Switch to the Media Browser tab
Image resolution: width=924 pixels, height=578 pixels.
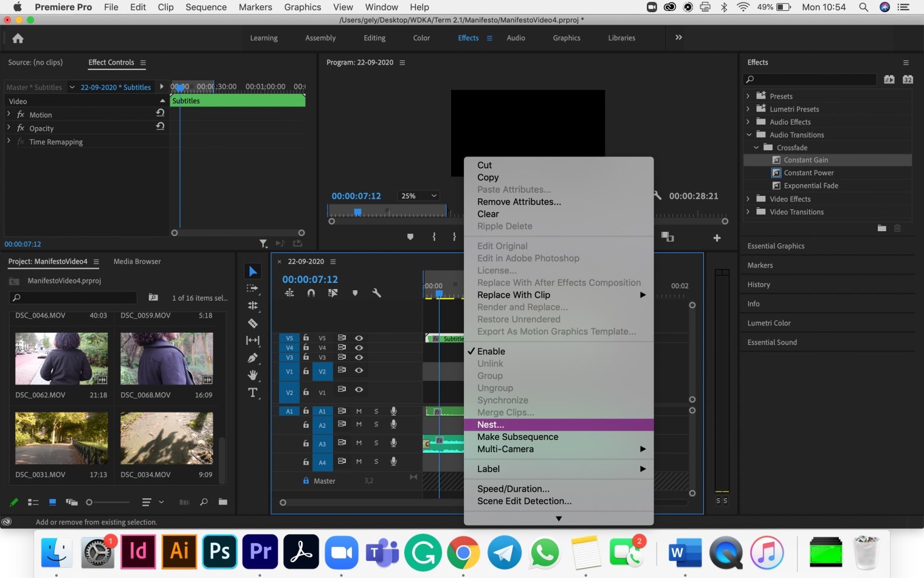137,262
